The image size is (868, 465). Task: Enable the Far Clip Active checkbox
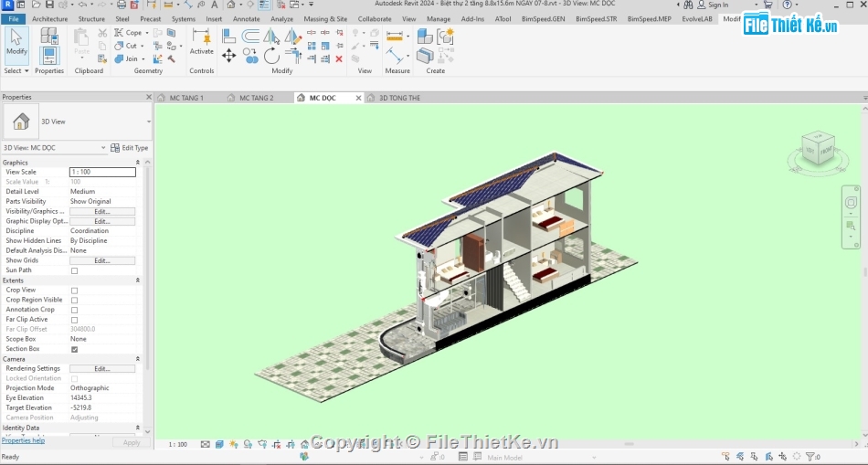point(74,320)
